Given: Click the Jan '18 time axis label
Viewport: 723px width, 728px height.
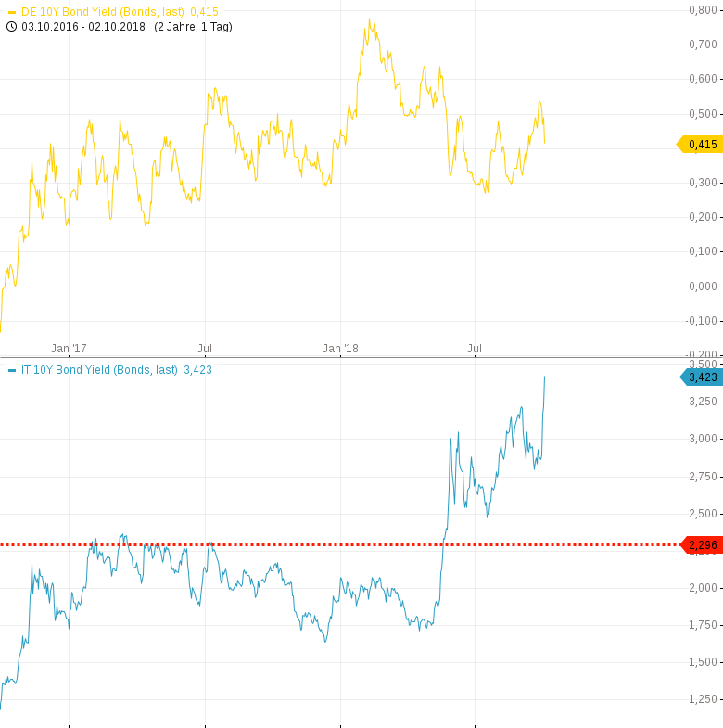Looking at the screenshot, I should pos(340,348).
